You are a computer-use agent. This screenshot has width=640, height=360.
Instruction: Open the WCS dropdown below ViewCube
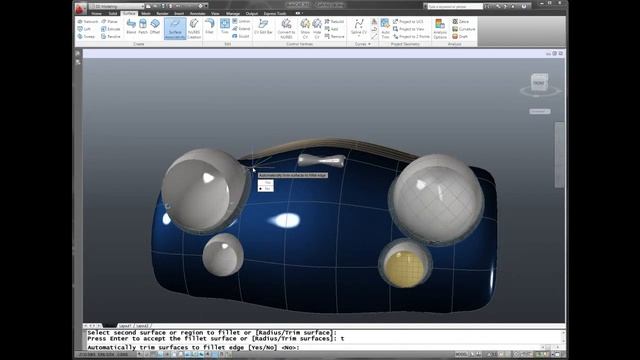pos(540,111)
